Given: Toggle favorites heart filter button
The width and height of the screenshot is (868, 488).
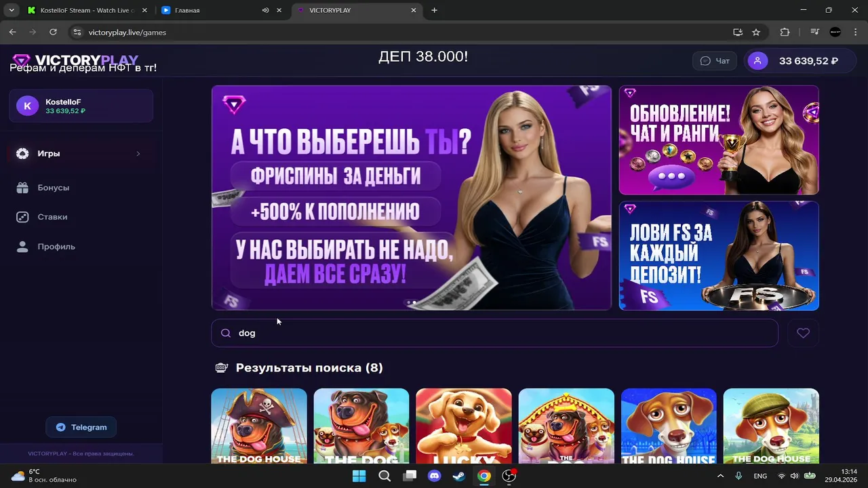Looking at the screenshot, I should 803,333.
